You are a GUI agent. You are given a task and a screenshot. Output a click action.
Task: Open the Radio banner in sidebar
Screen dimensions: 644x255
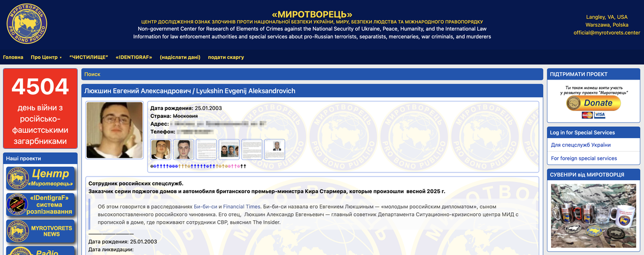tap(42, 250)
